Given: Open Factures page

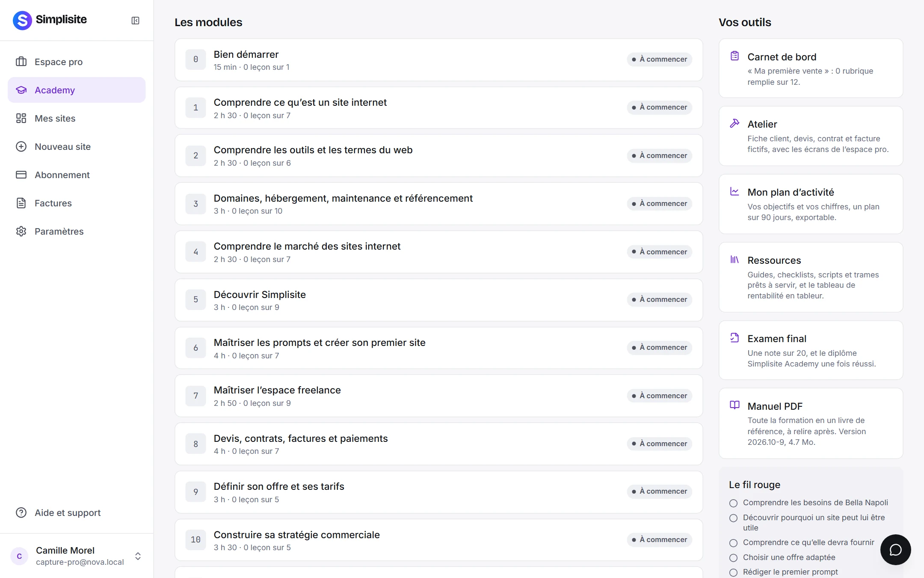Looking at the screenshot, I should [77, 203].
